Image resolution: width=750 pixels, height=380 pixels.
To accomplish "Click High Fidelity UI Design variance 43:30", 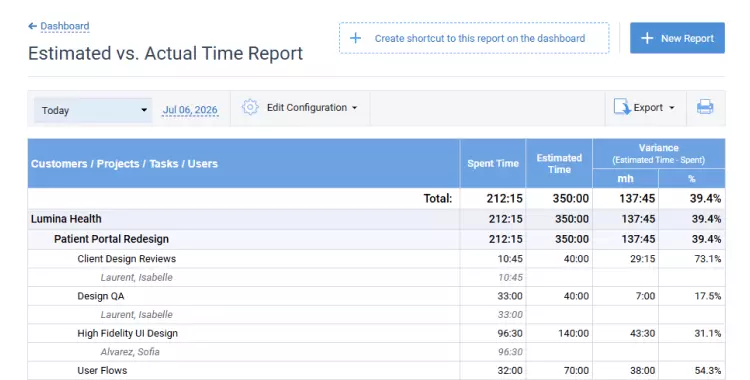I will pyautogui.click(x=643, y=334).
